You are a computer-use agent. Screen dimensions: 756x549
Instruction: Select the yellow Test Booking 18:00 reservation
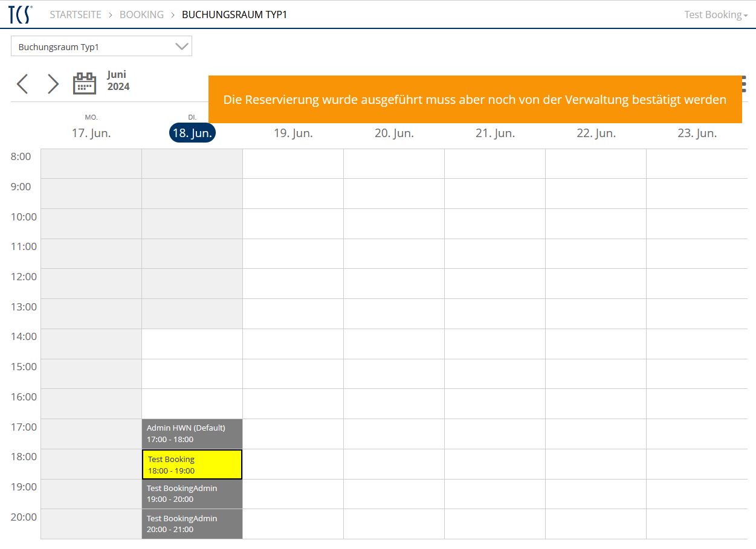pos(192,464)
